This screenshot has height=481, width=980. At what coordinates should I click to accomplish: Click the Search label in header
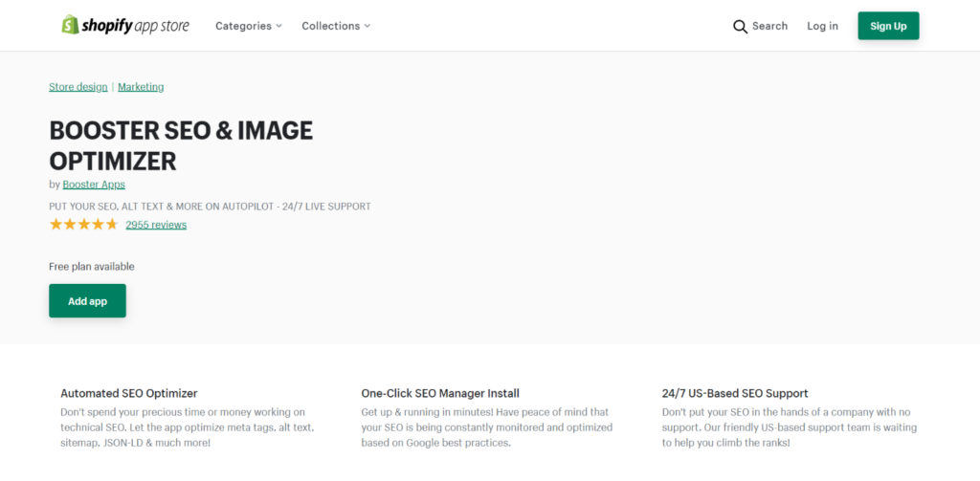769,26
